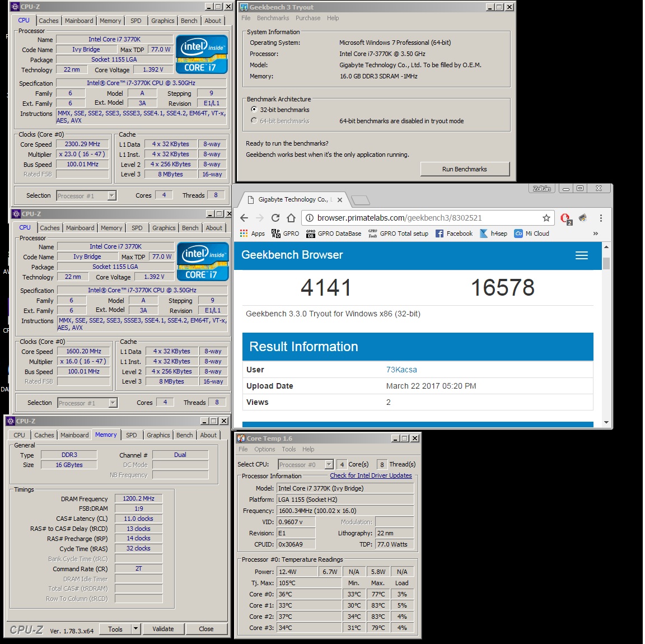Viewport: 645px width, 644px height.
Task: Open Core Temp Options menu
Action: 264,449
